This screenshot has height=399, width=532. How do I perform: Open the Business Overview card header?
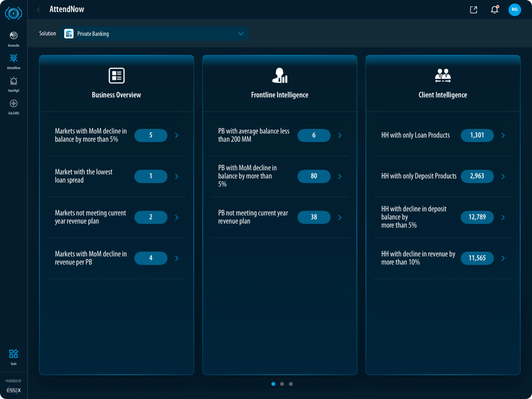pyautogui.click(x=116, y=84)
